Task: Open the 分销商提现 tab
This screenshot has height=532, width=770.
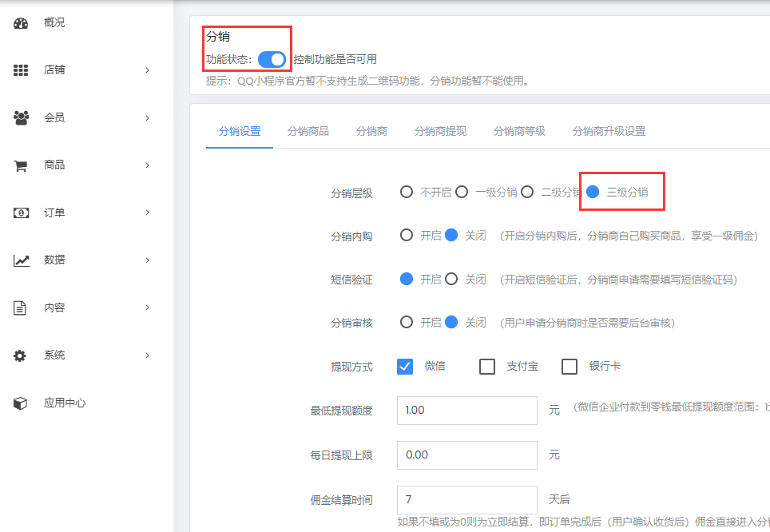Action: coord(440,131)
